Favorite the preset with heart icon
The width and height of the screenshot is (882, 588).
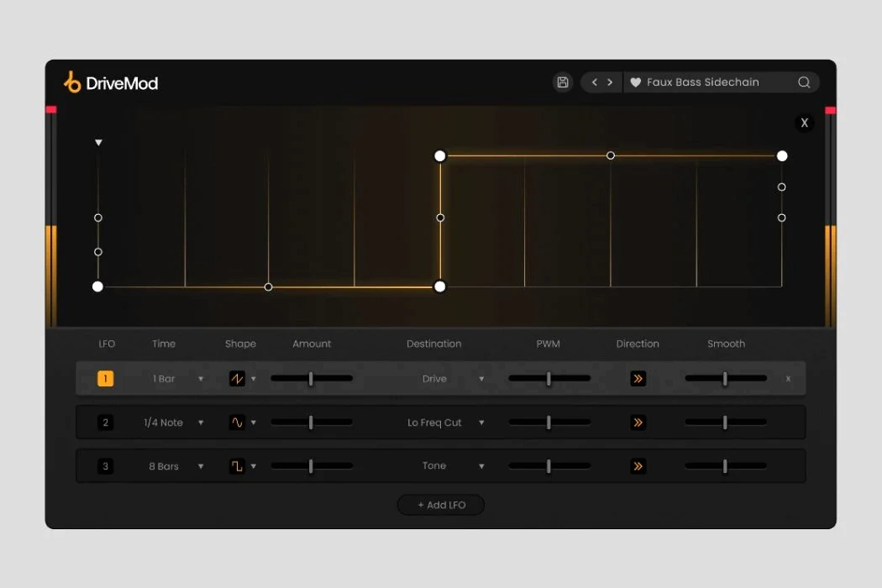(x=636, y=82)
